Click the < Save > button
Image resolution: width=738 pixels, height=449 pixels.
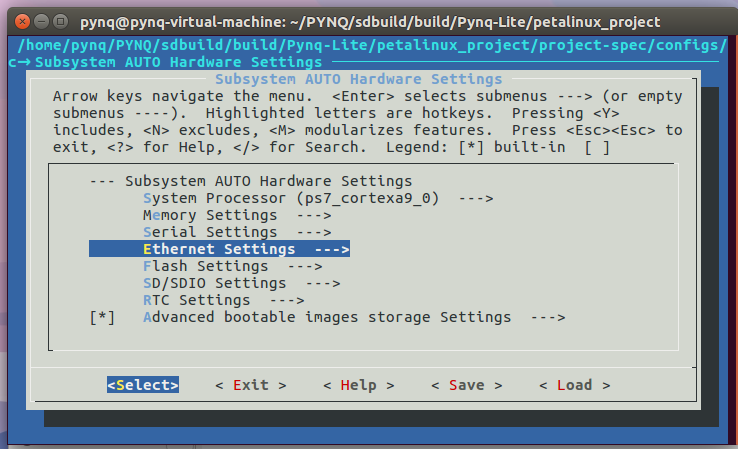(466, 385)
